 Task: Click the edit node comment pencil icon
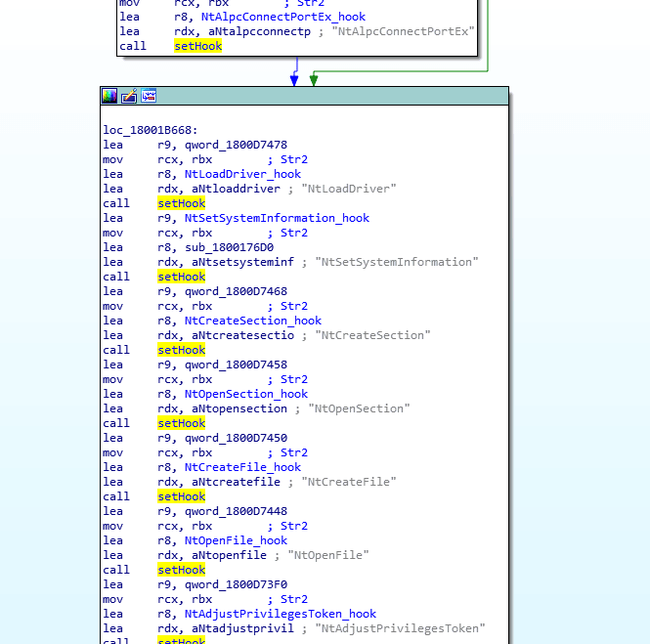pos(129,96)
